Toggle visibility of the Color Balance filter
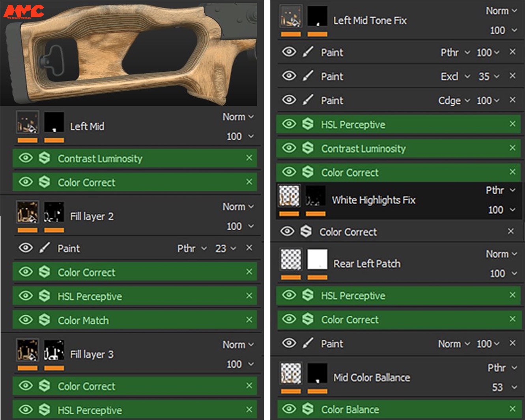 pyautogui.click(x=289, y=409)
